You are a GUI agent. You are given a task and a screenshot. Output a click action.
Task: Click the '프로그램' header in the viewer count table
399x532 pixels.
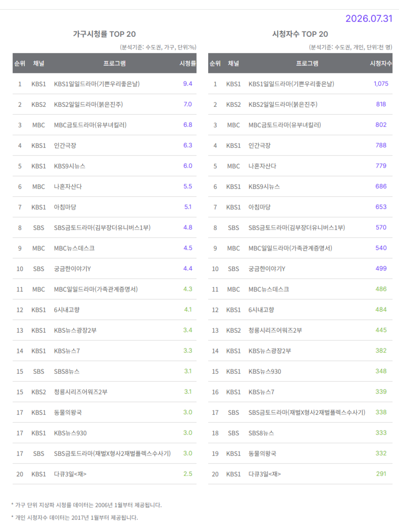[x=307, y=63]
